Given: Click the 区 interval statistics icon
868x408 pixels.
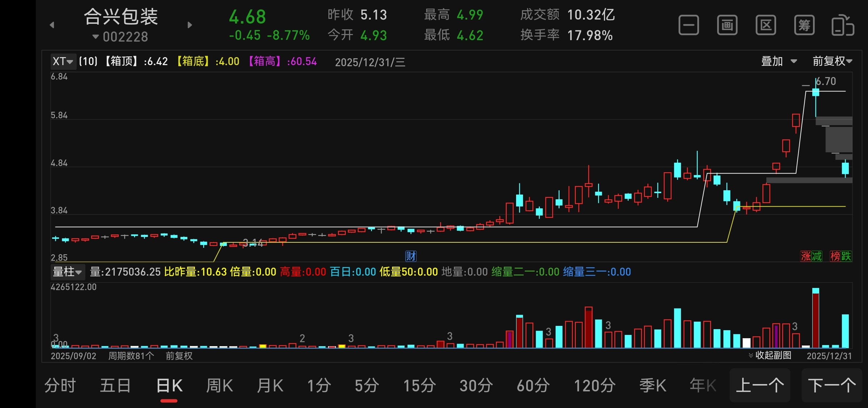Looking at the screenshot, I should pos(766,25).
